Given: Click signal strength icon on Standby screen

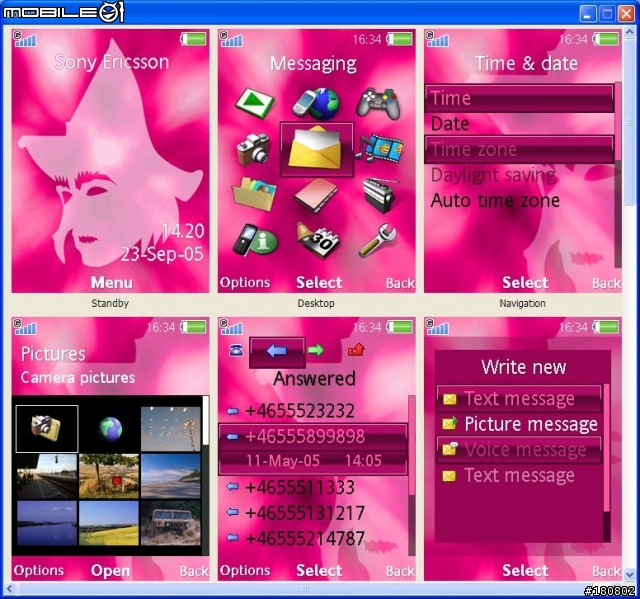Looking at the screenshot, I should [x=25, y=39].
